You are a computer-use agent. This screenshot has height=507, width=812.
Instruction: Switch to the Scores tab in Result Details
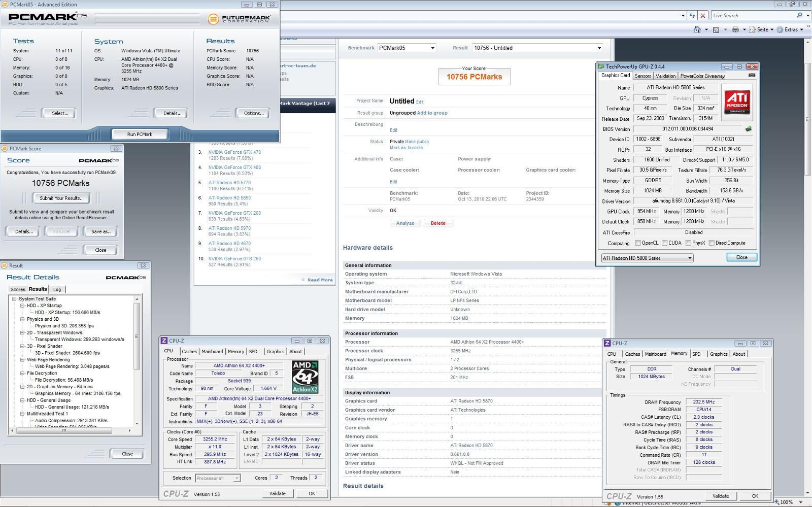point(18,289)
